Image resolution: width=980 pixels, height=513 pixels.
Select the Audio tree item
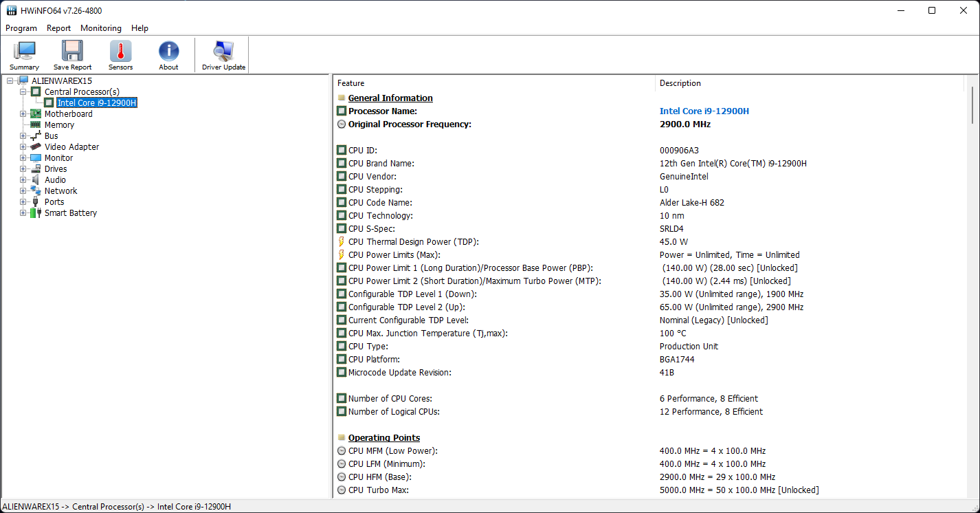[x=55, y=180]
